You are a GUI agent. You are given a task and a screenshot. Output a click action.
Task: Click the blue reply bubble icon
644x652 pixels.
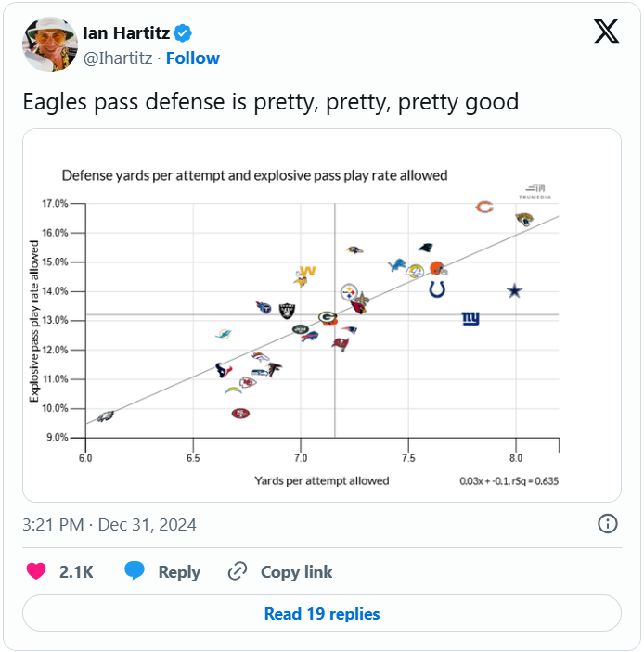135,571
